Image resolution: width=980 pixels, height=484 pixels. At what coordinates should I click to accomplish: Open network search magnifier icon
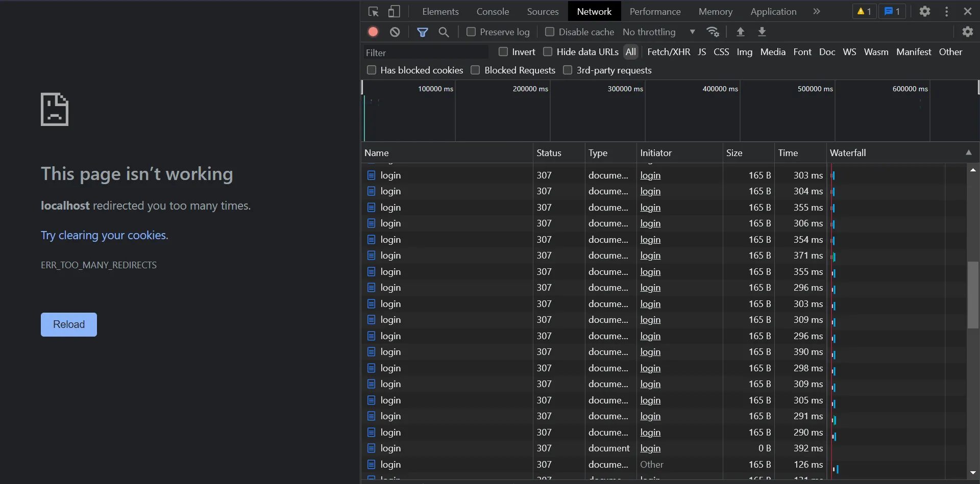pos(444,32)
